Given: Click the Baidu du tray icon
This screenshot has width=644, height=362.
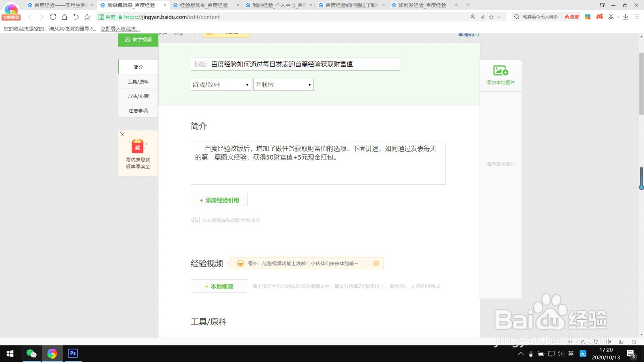Looking at the screenshot, I should pyautogui.click(x=583, y=354).
